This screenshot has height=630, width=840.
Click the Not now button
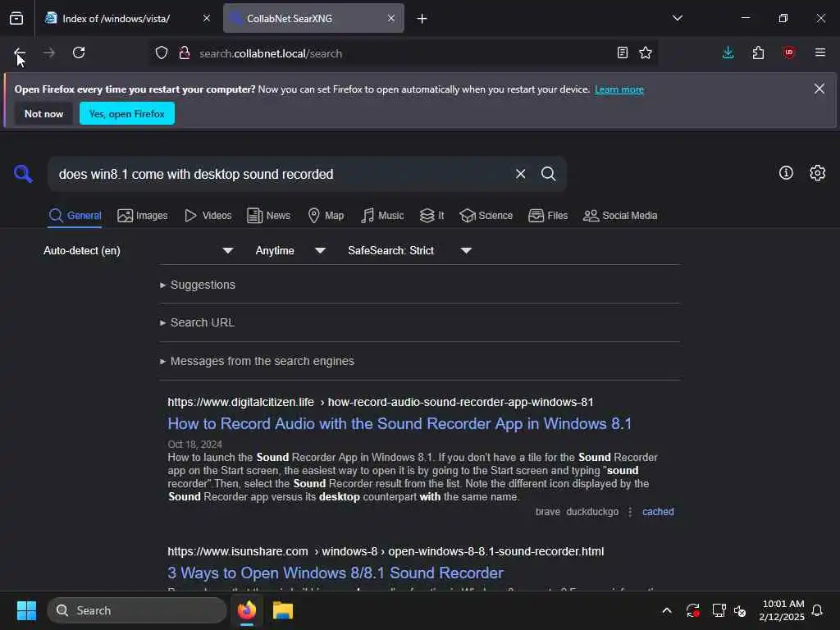pyautogui.click(x=43, y=113)
